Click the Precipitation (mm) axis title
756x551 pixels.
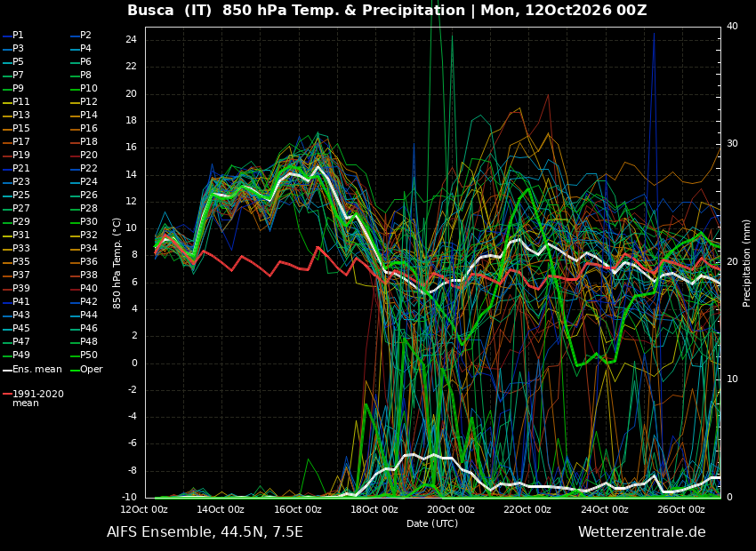(746, 262)
